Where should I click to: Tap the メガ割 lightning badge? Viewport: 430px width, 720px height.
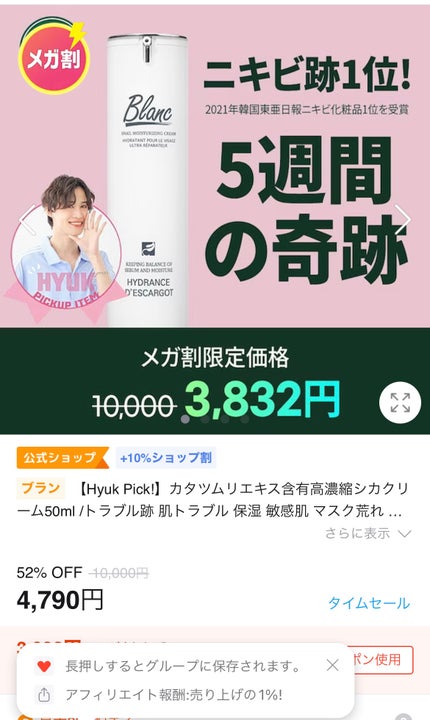53,56
